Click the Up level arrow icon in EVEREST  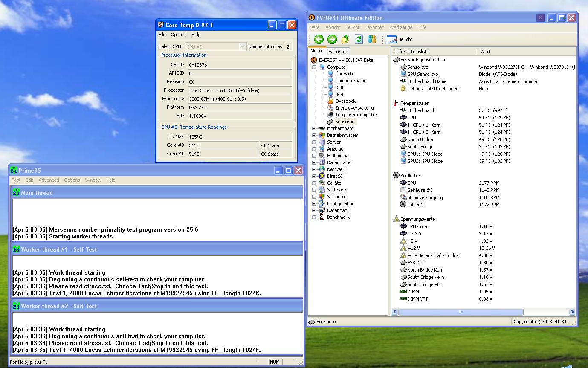click(x=345, y=39)
